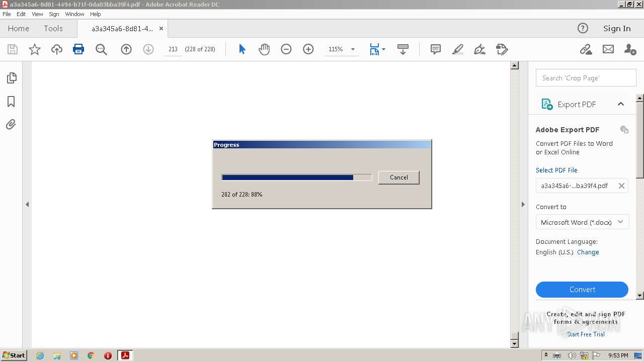Screen dimensions: 644x362
Task: Open Convert to Microsoft Word dropdown
Action: tap(583, 222)
